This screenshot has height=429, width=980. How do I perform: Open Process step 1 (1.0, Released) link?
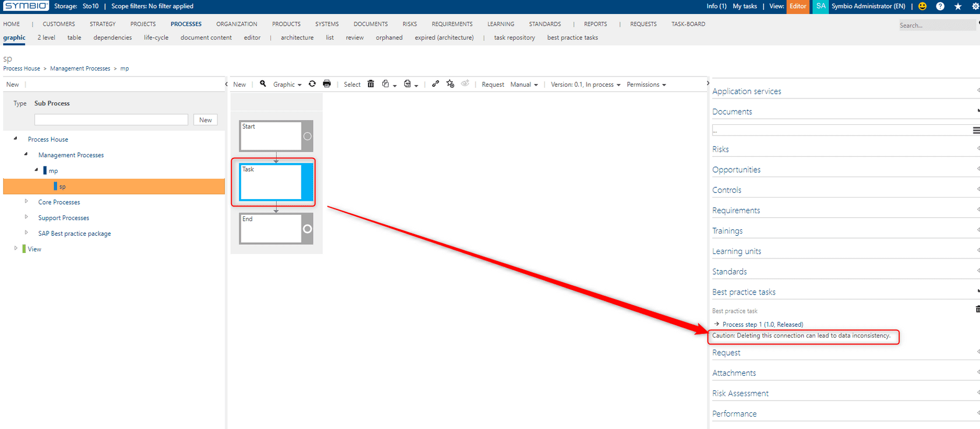pos(763,325)
